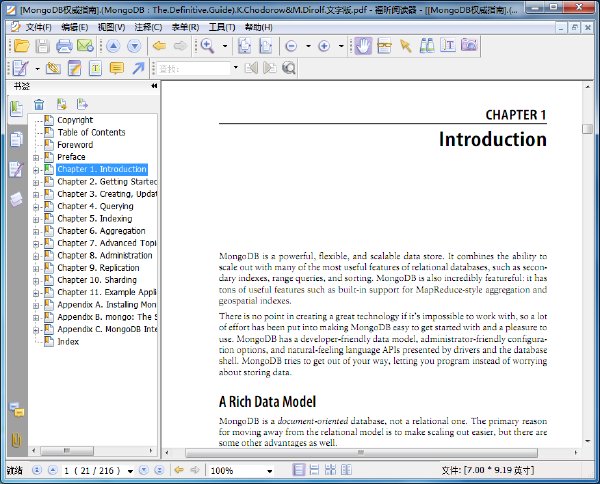This screenshot has width=600, height=484.
Task: Go to previous page with up arrow icon
Action: point(113,46)
